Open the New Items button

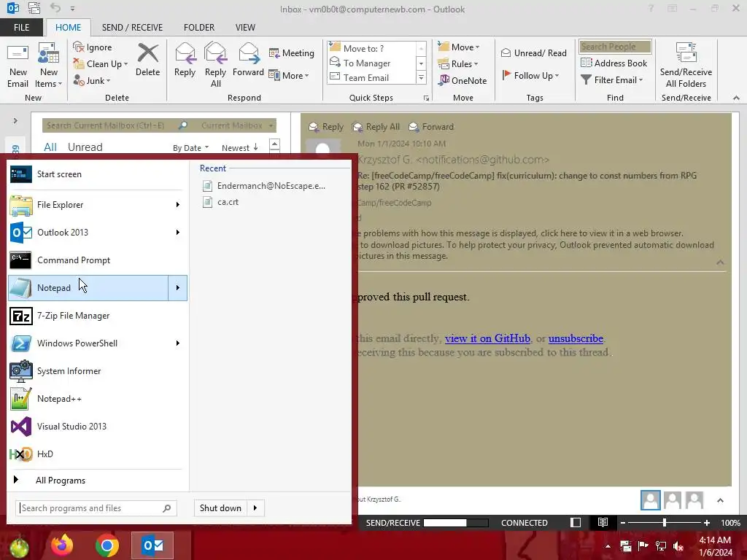[49, 66]
